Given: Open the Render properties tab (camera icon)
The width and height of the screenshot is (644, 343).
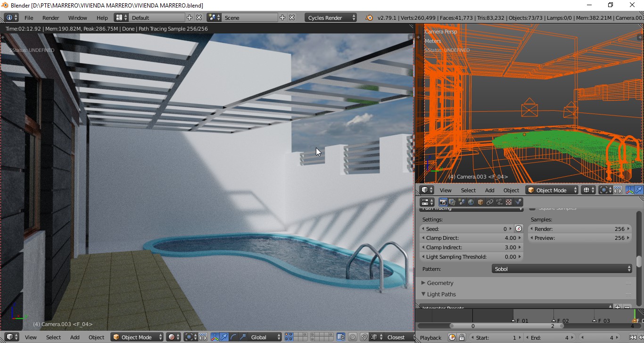Looking at the screenshot, I should click(x=443, y=202).
